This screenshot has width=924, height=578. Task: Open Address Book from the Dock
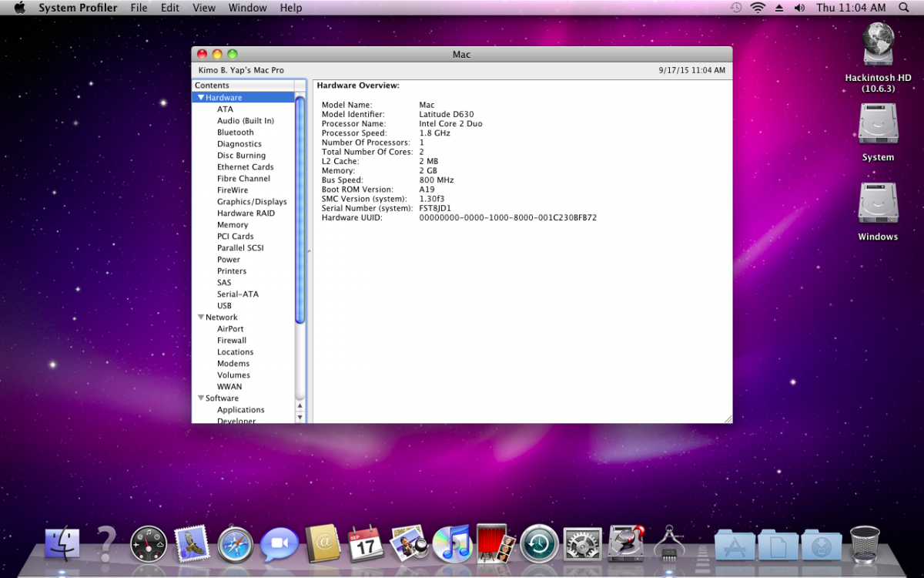coord(323,543)
